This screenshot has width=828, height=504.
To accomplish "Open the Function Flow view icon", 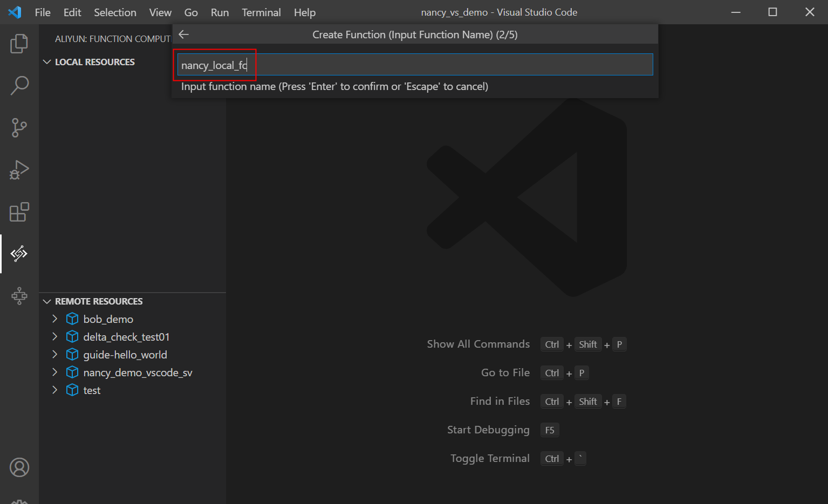I will tap(19, 295).
